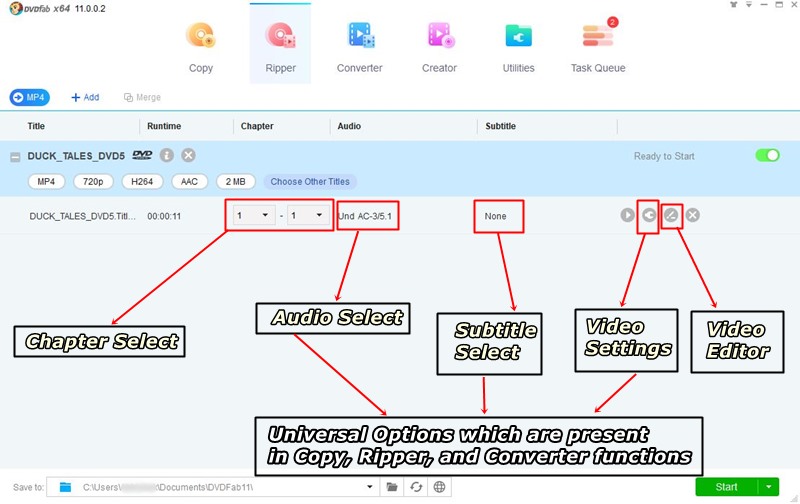Viewport: 800px width, 504px height.
Task: Click the DUCK_TALES_DVD5.Titl... title name
Action: tap(83, 216)
